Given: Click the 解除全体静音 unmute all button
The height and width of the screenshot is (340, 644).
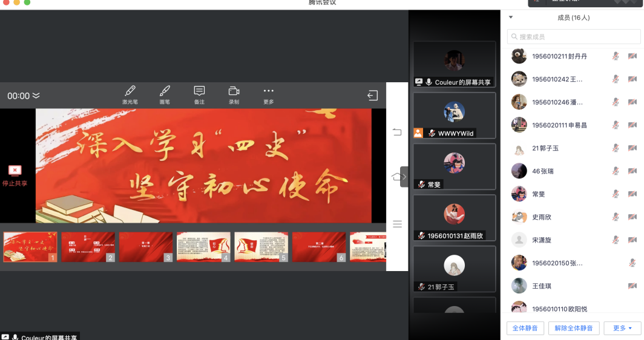Looking at the screenshot, I should click(x=574, y=329).
